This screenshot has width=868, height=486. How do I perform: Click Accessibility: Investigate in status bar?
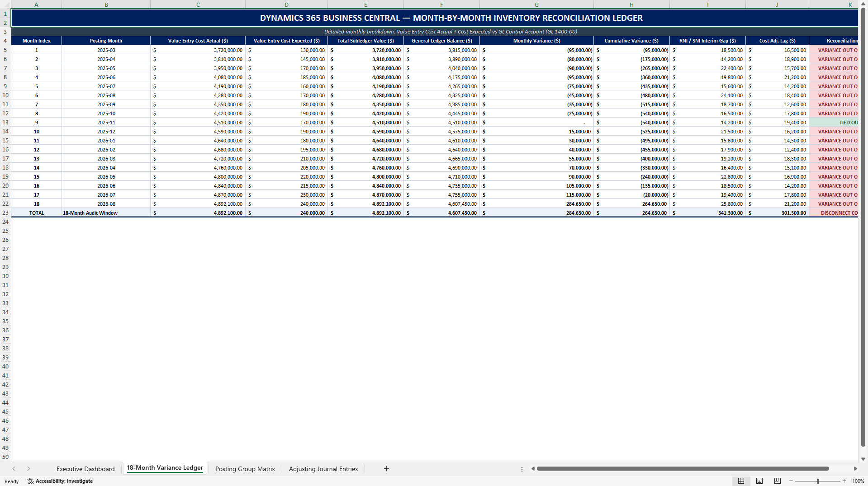[x=60, y=481]
